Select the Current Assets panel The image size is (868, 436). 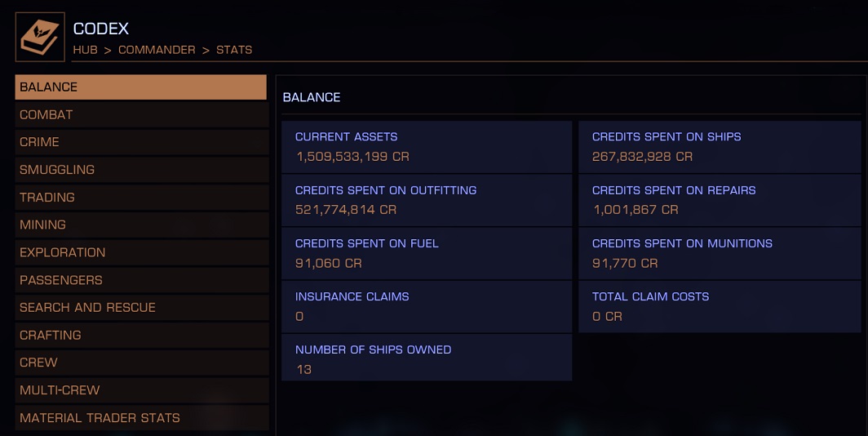(x=427, y=147)
